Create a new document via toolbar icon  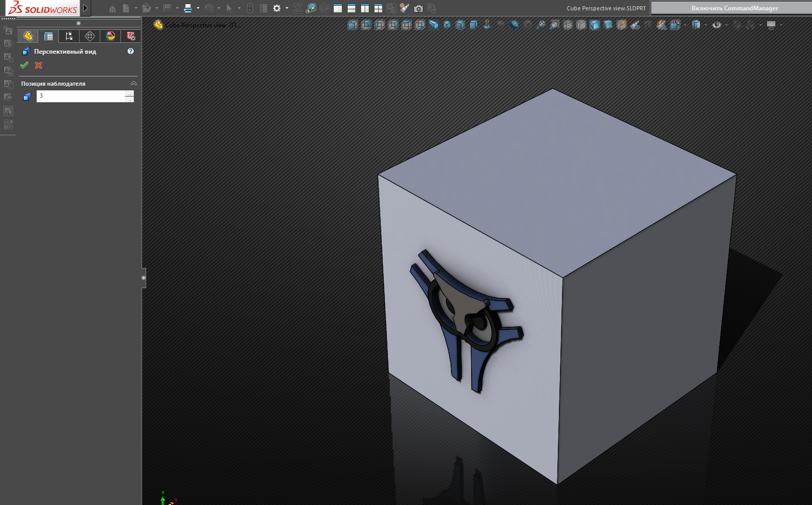[x=126, y=8]
